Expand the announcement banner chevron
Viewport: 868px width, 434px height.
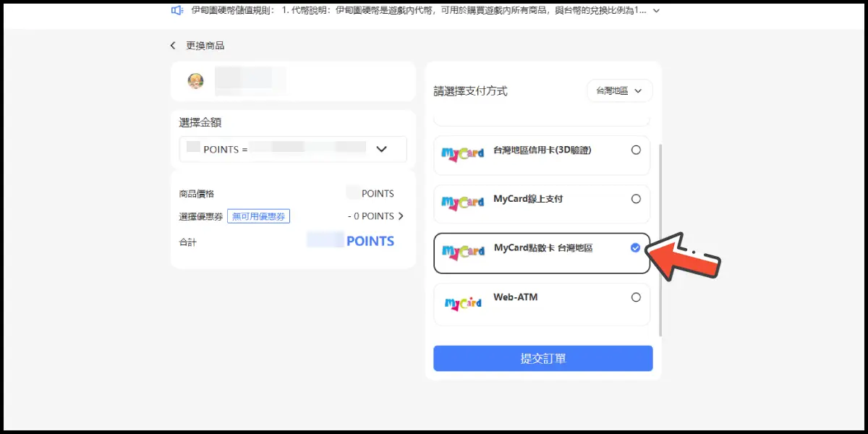click(x=656, y=11)
